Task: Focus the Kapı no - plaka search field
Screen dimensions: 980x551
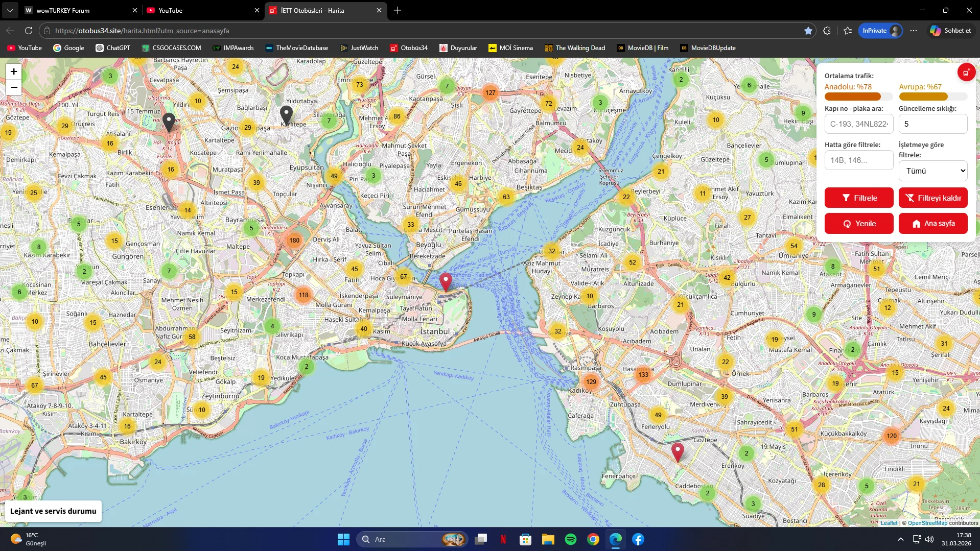Action: point(858,124)
